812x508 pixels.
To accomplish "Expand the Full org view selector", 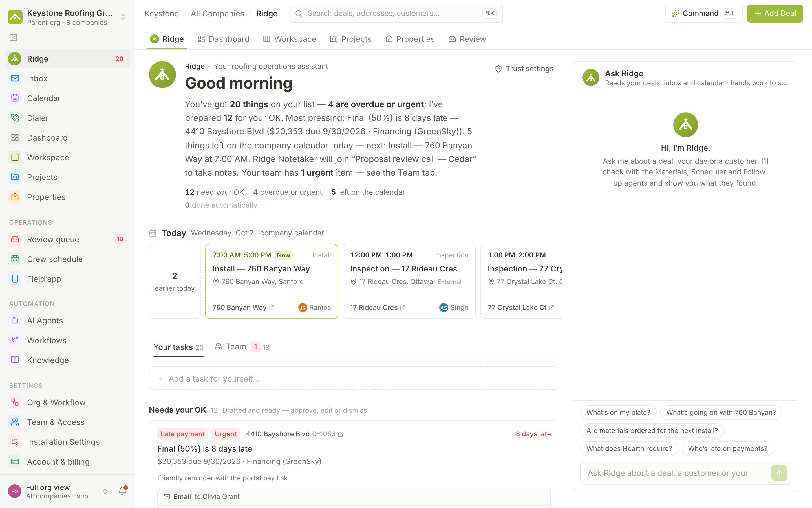I will tap(105, 491).
